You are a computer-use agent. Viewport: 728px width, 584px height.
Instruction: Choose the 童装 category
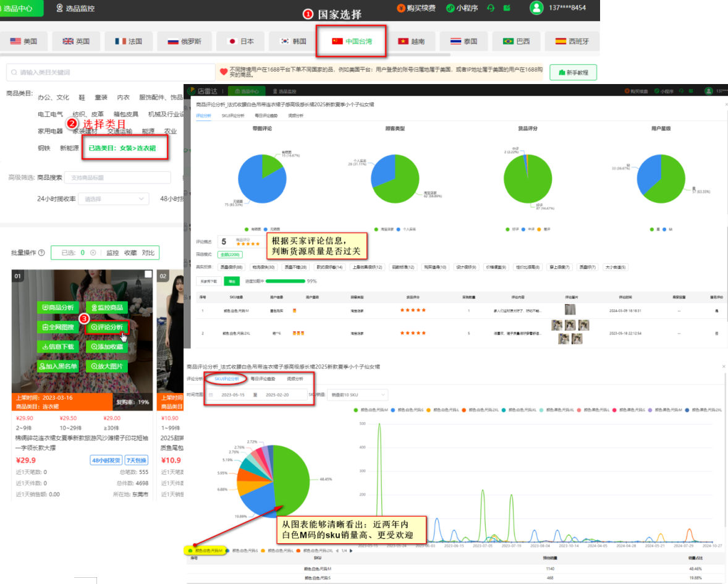[x=101, y=98]
